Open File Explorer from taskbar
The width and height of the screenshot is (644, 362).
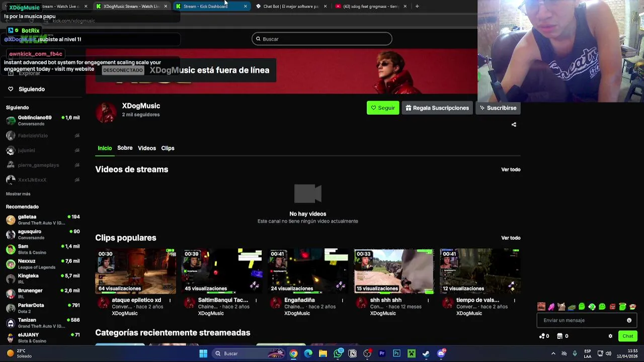click(323, 353)
